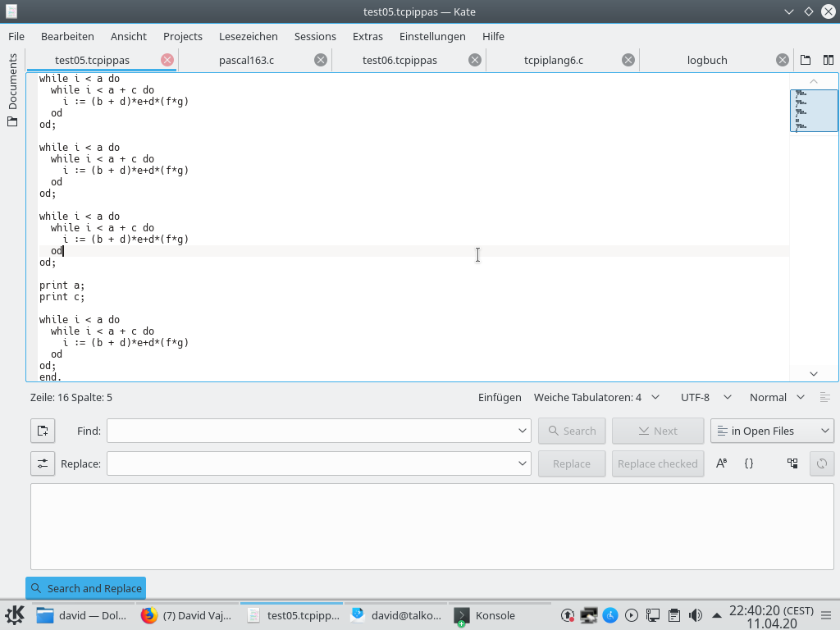The width and height of the screenshot is (840, 630).
Task: Toggle regular expressions {} search option
Action: pos(749,463)
